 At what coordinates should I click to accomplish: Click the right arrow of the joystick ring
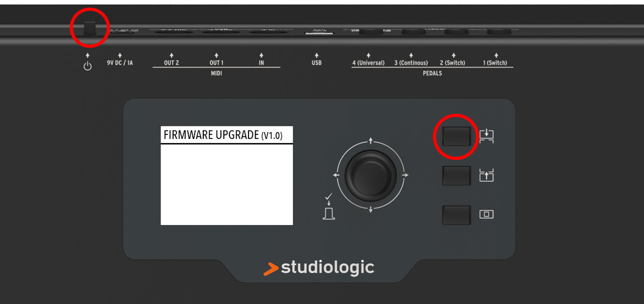point(406,175)
